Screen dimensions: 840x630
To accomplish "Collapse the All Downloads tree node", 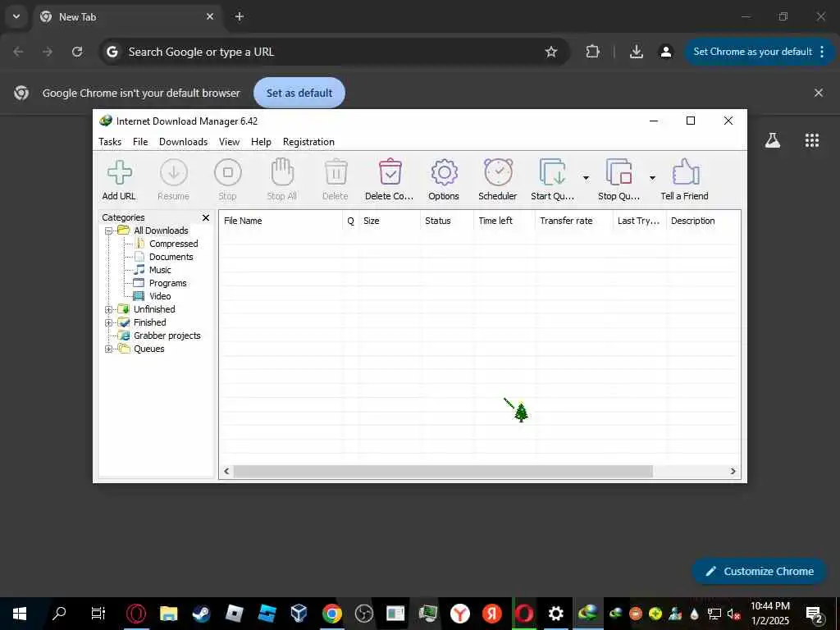I will point(109,231).
